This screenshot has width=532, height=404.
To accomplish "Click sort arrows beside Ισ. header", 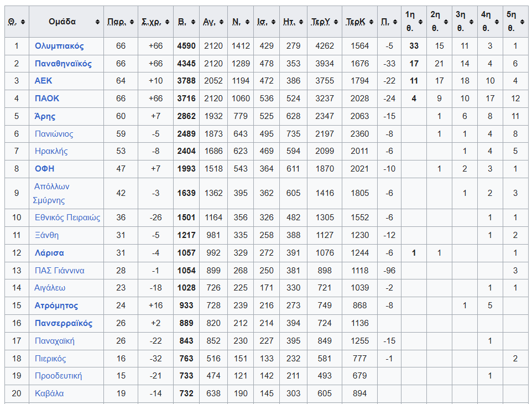I will [273, 22].
